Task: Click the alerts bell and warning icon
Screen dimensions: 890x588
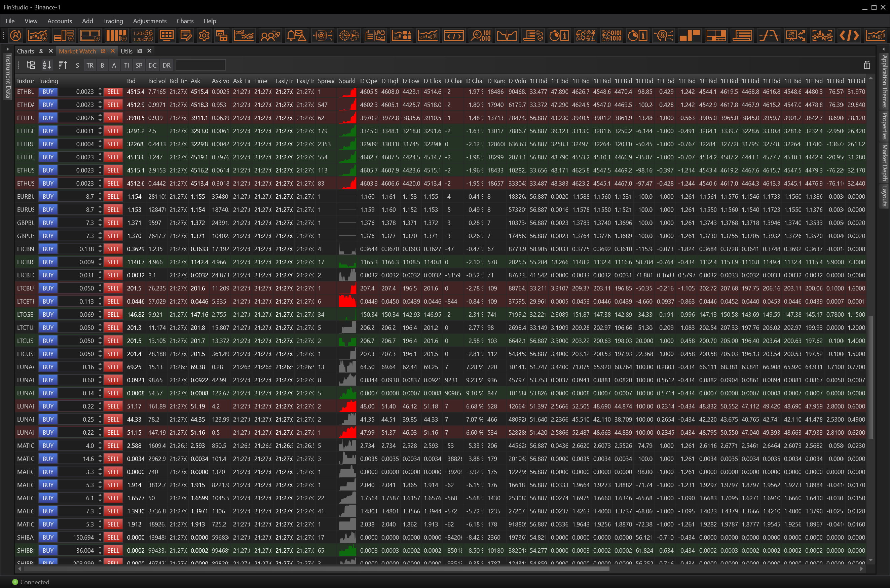Action: (296, 36)
